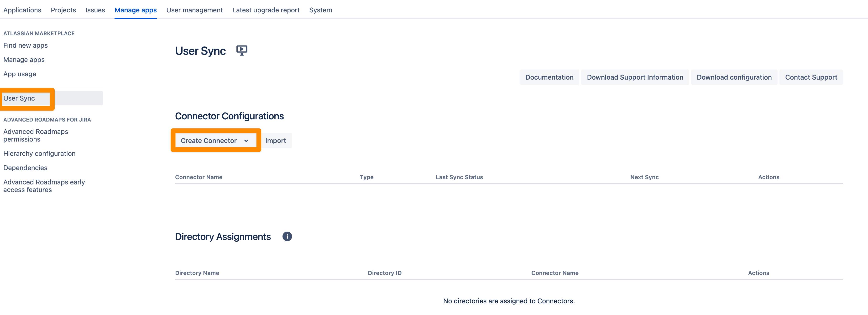Open the User management tab
Screen dimensions: 868x315
click(x=194, y=10)
